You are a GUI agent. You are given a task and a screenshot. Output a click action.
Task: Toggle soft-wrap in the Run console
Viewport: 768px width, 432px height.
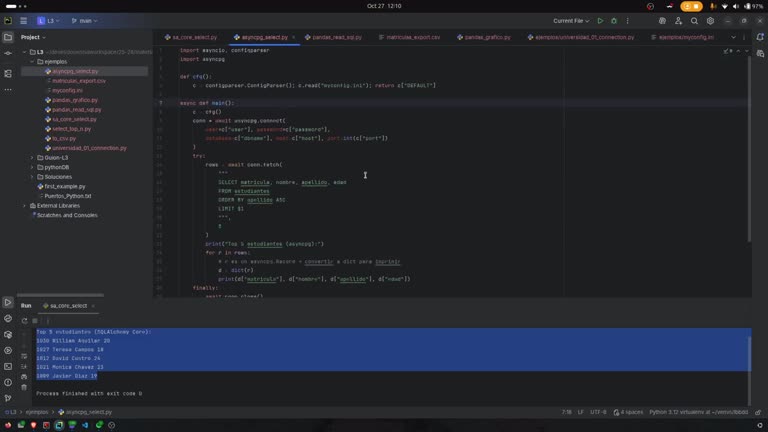[24, 357]
